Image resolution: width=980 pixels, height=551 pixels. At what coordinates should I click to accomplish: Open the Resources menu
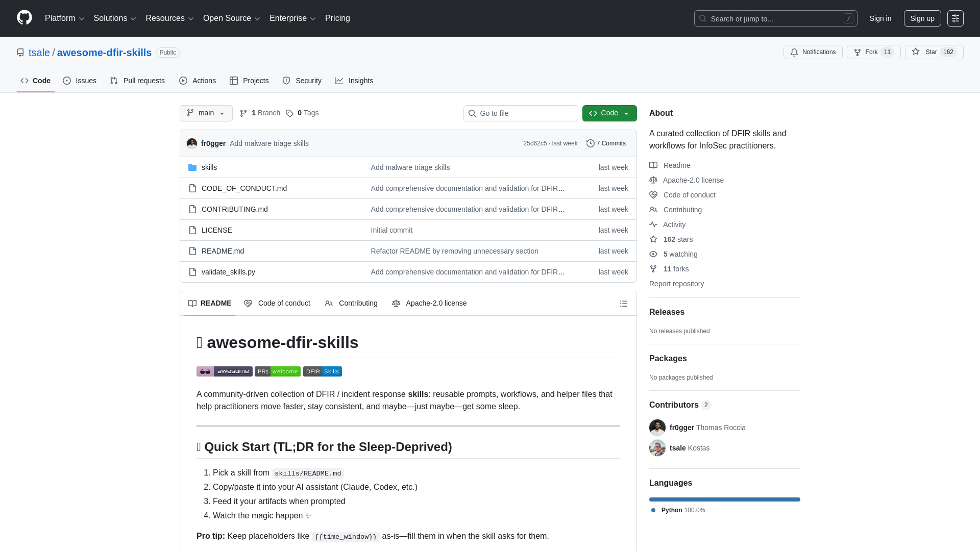pos(169,18)
